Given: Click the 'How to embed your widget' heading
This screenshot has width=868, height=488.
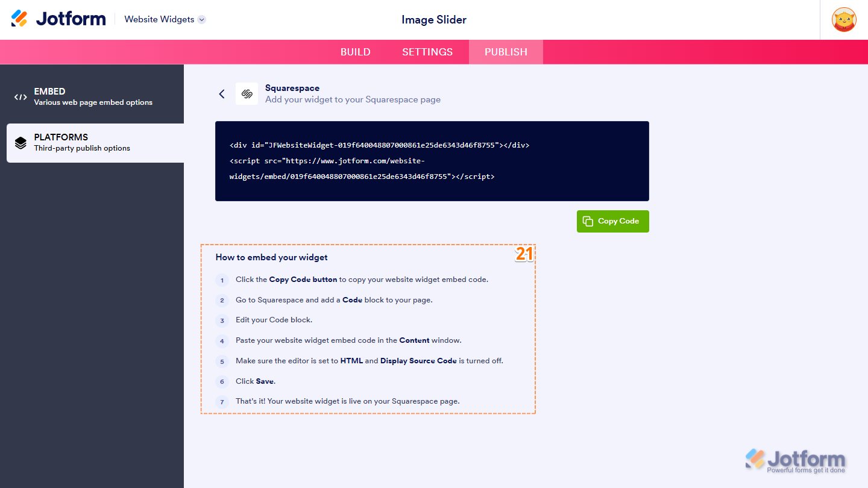Looking at the screenshot, I should point(272,257).
